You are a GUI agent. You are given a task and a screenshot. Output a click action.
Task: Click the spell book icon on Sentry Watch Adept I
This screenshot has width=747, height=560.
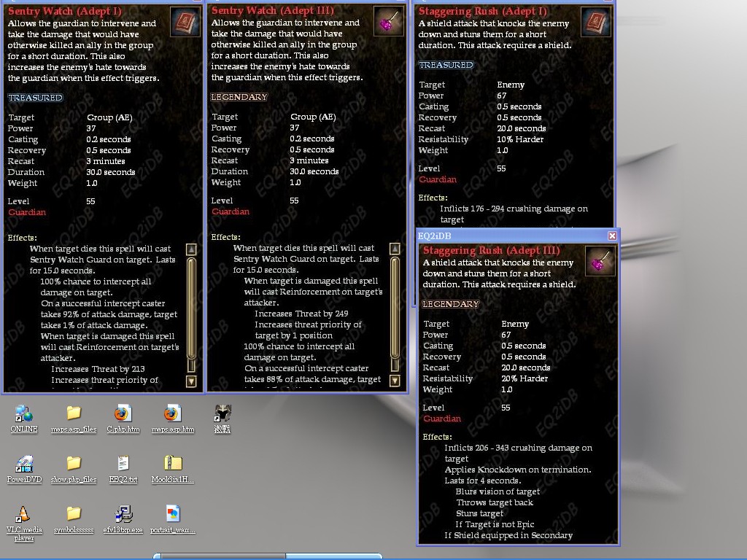click(x=185, y=22)
